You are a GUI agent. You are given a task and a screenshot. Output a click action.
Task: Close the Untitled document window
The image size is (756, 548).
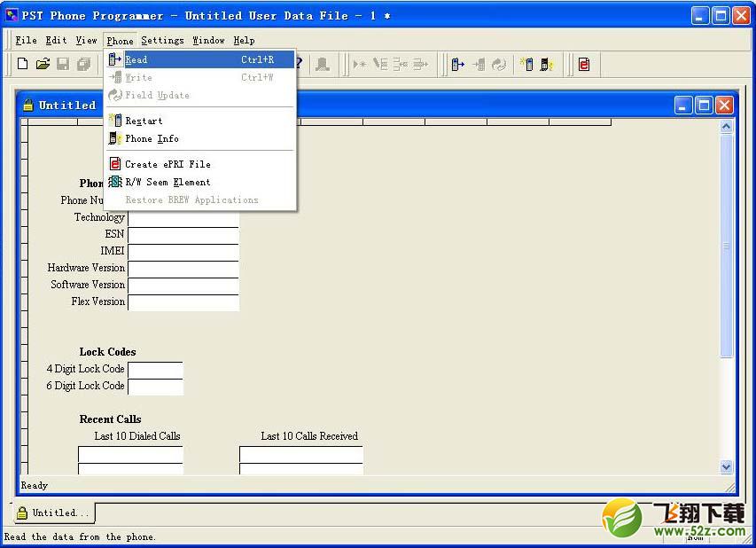pyautogui.click(x=724, y=106)
